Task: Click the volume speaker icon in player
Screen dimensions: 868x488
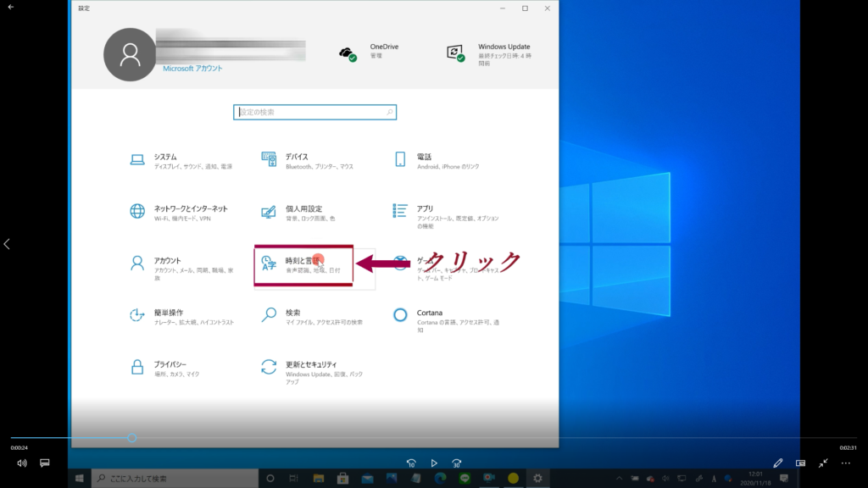Action: 22,463
